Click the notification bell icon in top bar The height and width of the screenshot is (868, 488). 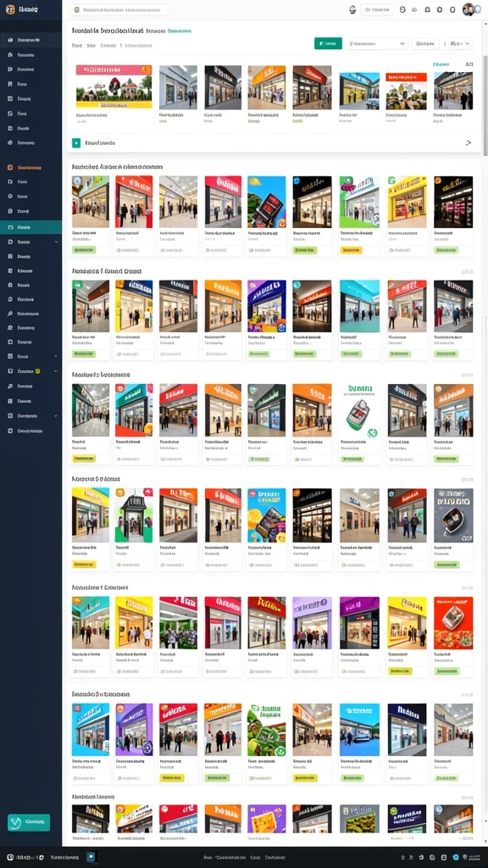(427, 9)
